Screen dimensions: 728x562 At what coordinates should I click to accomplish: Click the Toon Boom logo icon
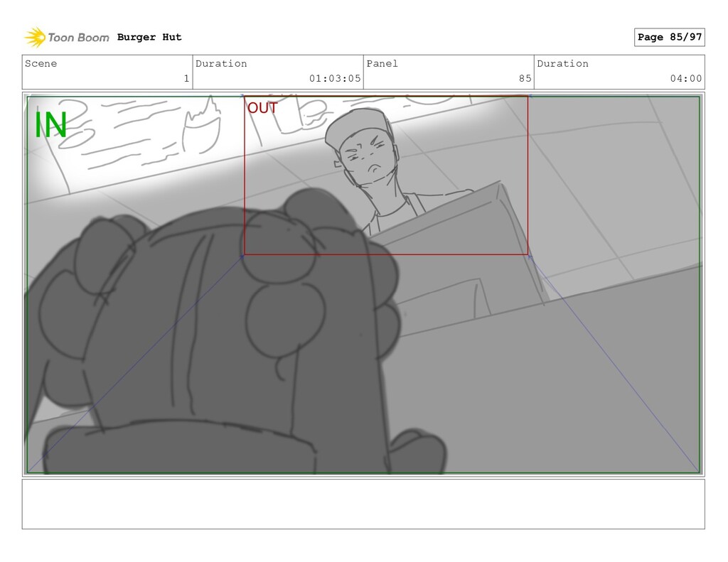point(35,37)
